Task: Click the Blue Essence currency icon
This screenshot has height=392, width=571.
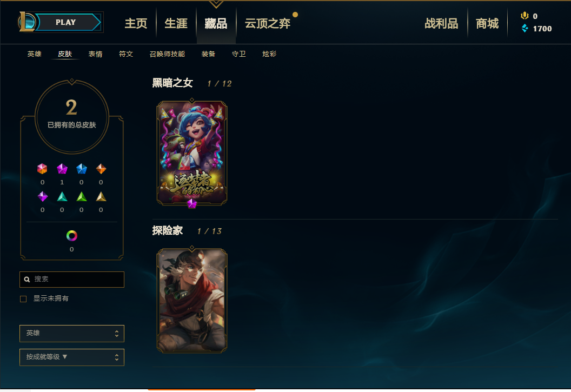Action: point(524,28)
